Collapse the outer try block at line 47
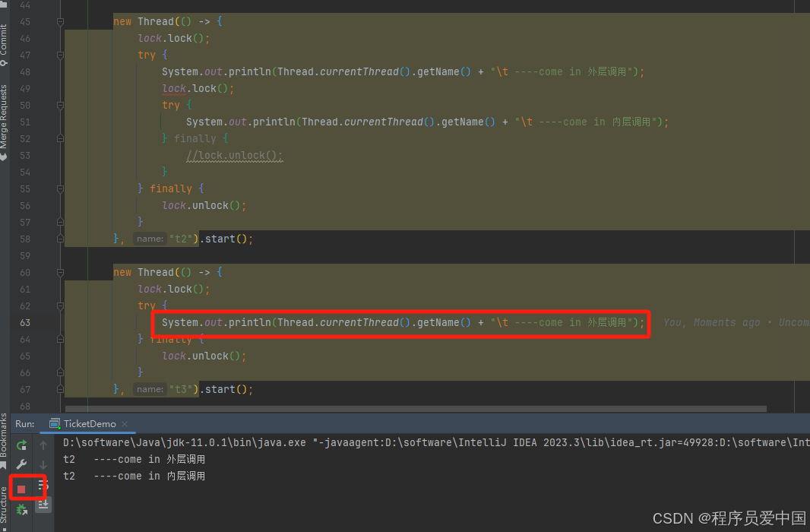This screenshot has width=810, height=532. [60, 55]
